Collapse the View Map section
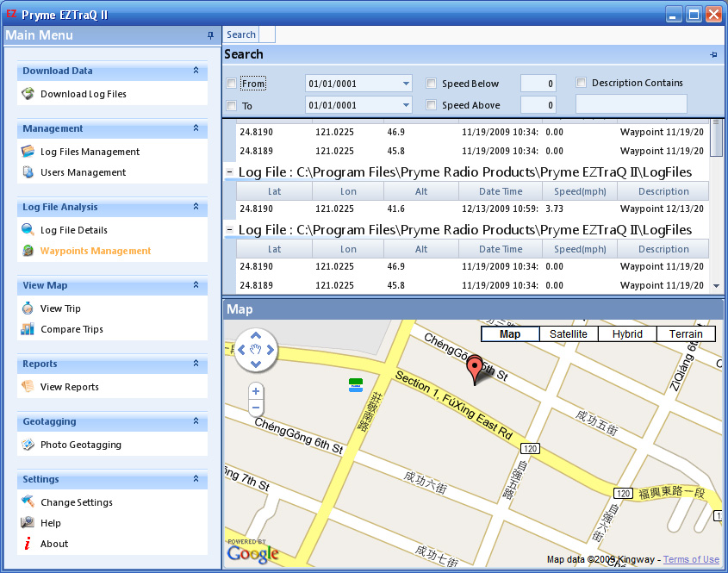 pyautogui.click(x=196, y=285)
